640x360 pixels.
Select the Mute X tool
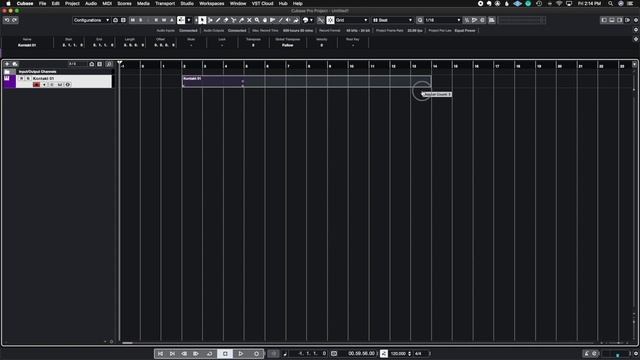point(249,20)
